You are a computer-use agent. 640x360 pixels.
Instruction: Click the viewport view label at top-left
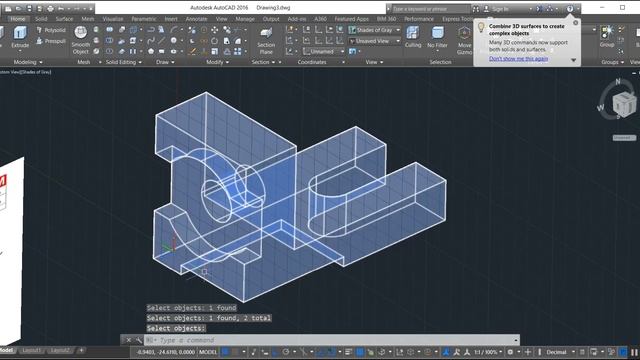click(x=25, y=72)
